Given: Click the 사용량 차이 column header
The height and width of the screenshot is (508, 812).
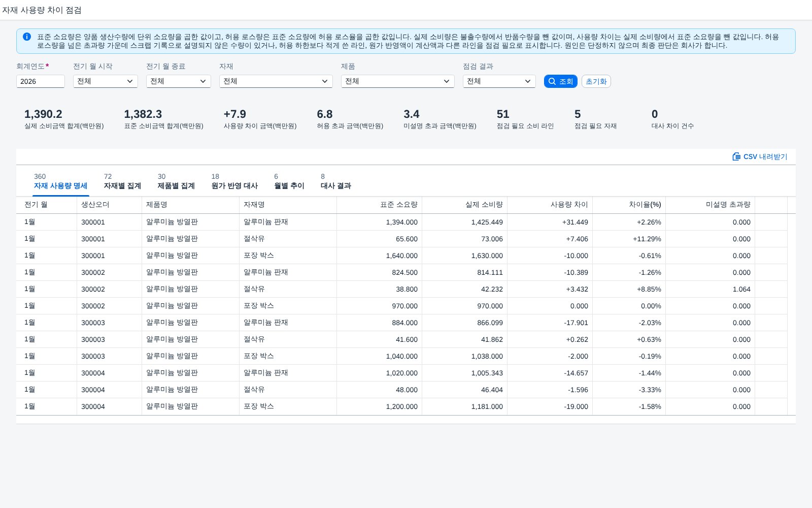Looking at the screenshot, I should point(550,205).
